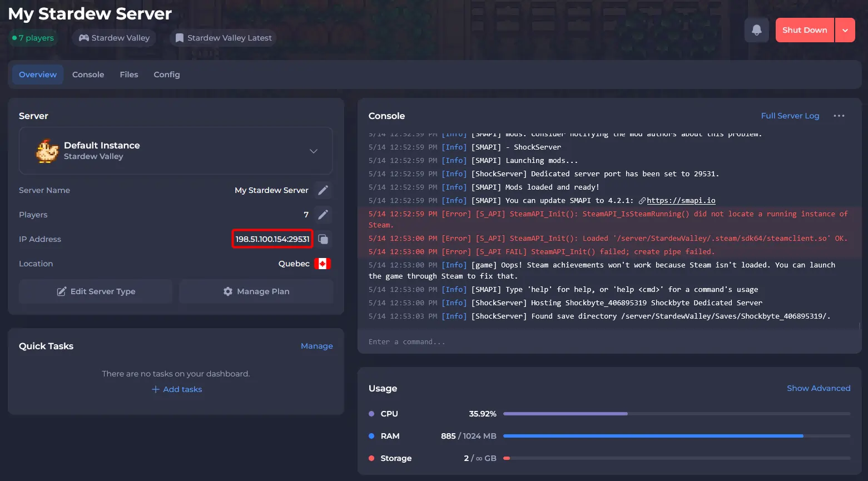Expand the Shut Down options arrow
The image size is (868, 481).
(x=845, y=30)
